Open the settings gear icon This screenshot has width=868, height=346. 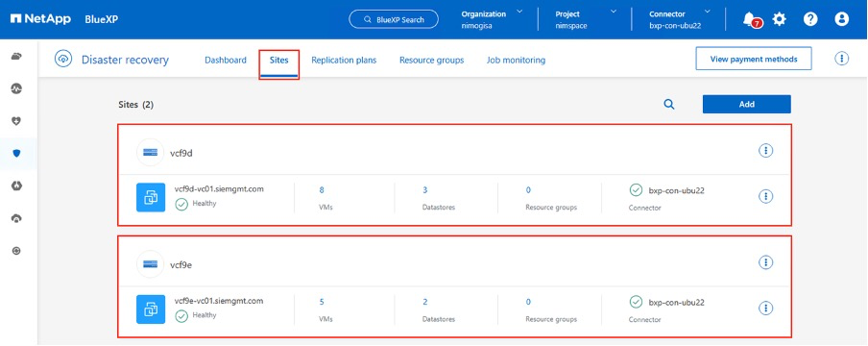779,19
